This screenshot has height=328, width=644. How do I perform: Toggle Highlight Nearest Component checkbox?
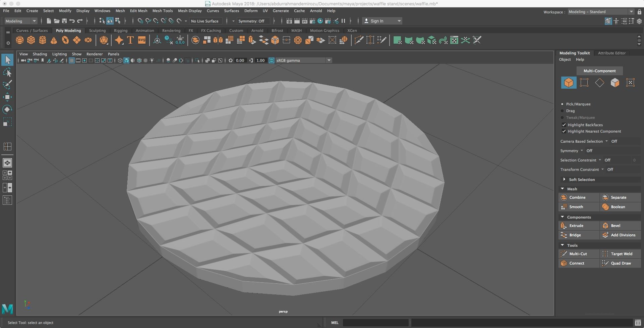coord(564,131)
